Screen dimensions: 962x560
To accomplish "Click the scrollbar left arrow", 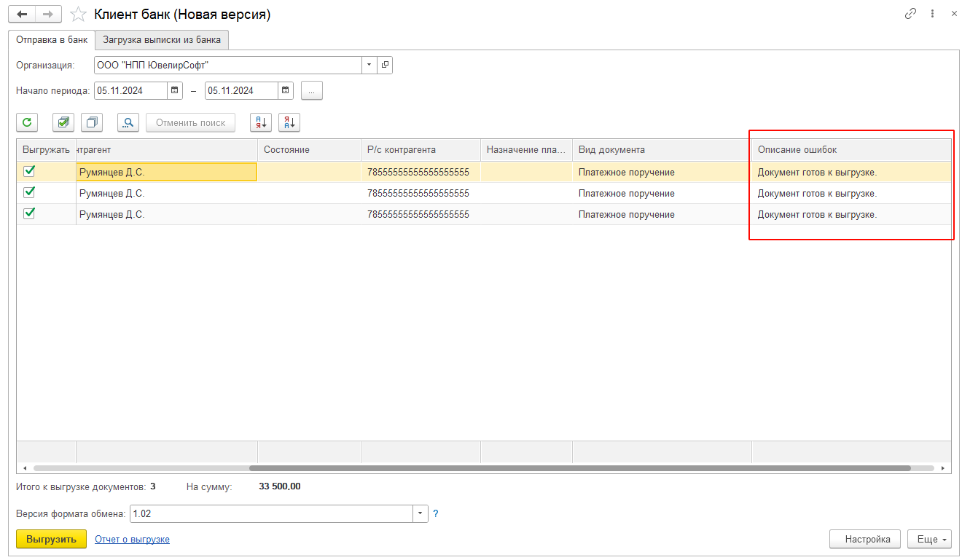I will coord(24,468).
